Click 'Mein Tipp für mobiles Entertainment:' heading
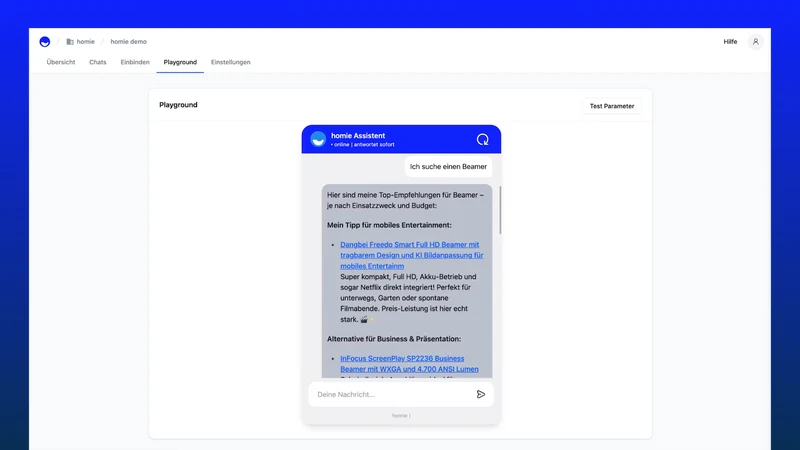Image resolution: width=800 pixels, height=450 pixels. (x=389, y=225)
